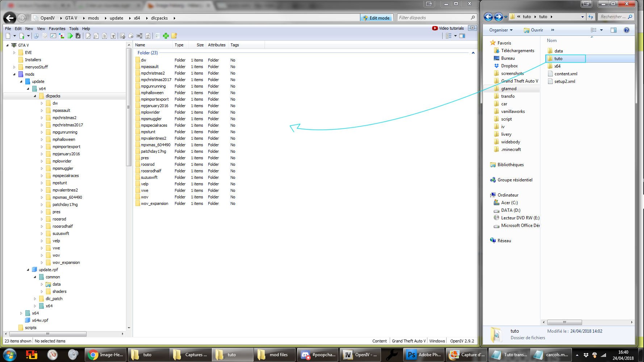The image size is (644, 362).
Task: Open the View menu
Action: (x=41, y=29)
